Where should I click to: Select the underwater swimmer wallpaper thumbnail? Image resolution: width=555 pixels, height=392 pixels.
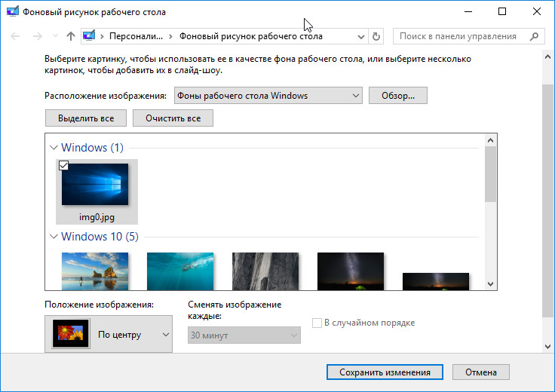[180, 271]
